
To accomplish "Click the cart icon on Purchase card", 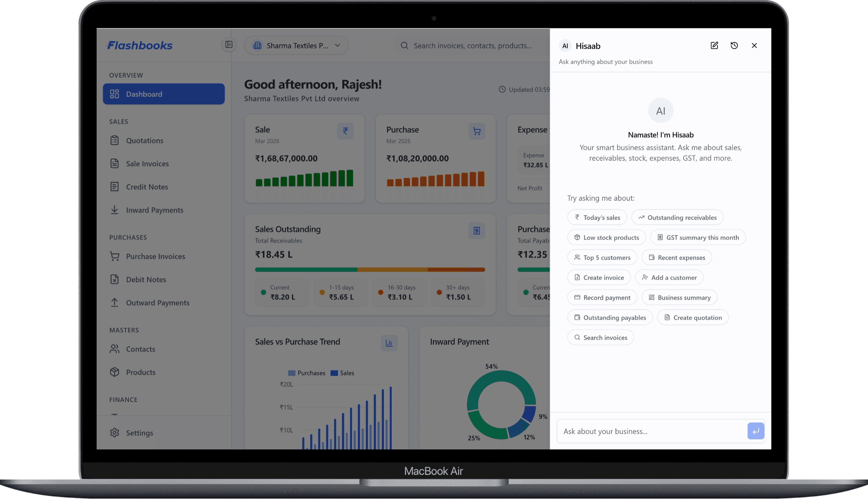I will 476,131.
